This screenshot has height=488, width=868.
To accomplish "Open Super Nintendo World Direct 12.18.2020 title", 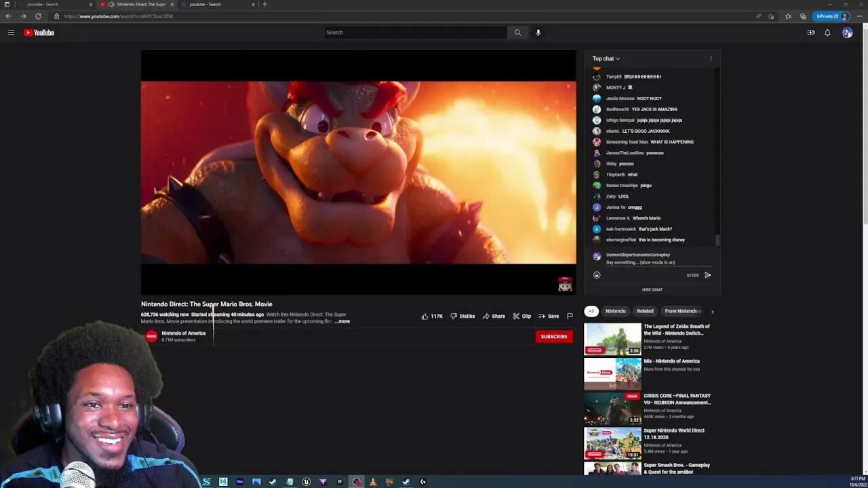I will pyautogui.click(x=674, y=434).
